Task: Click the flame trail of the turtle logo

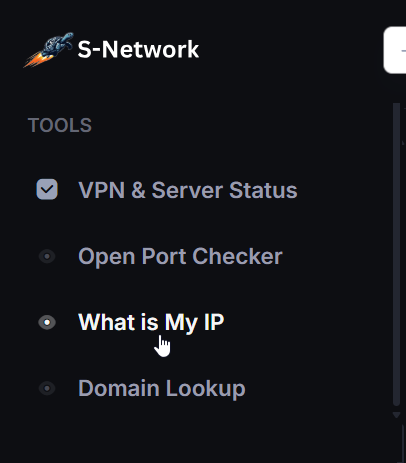Action: click(x=35, y=61)
